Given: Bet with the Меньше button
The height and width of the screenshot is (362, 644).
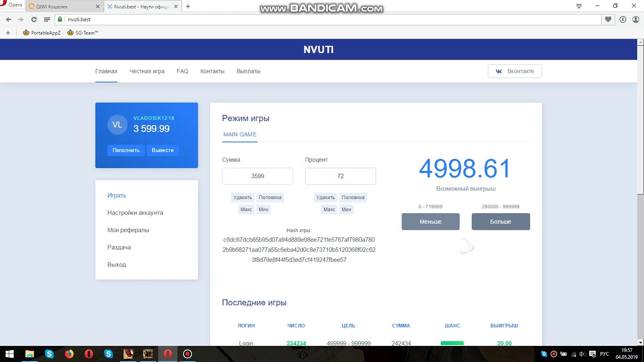Looking at the screenshot, I should tap(431, 222).
